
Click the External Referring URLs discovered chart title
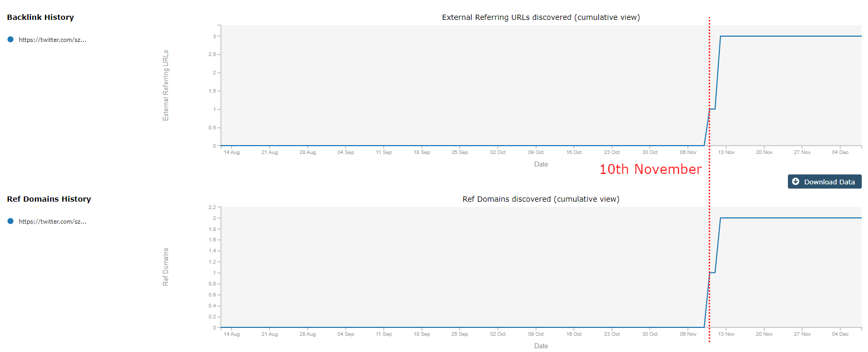(541, 17)
